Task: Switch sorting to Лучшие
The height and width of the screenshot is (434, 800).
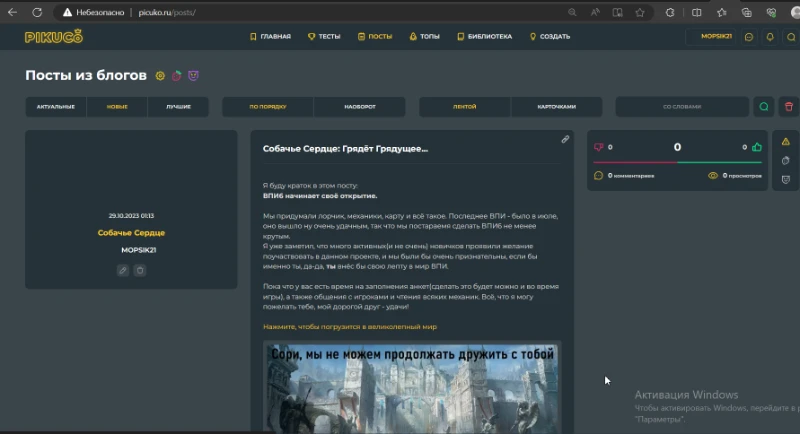Action: (x=178, y=107)
